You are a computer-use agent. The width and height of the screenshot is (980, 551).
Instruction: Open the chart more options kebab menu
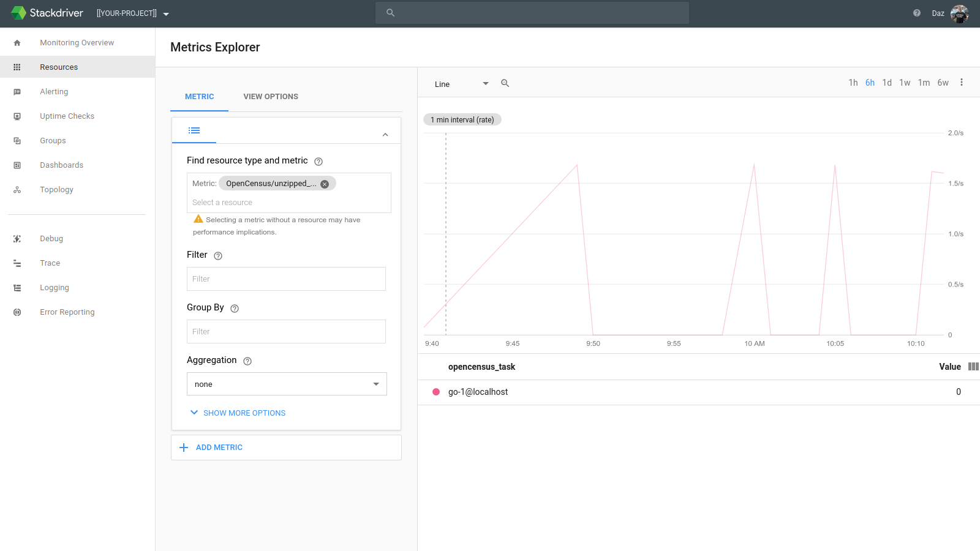pos(962,82)
